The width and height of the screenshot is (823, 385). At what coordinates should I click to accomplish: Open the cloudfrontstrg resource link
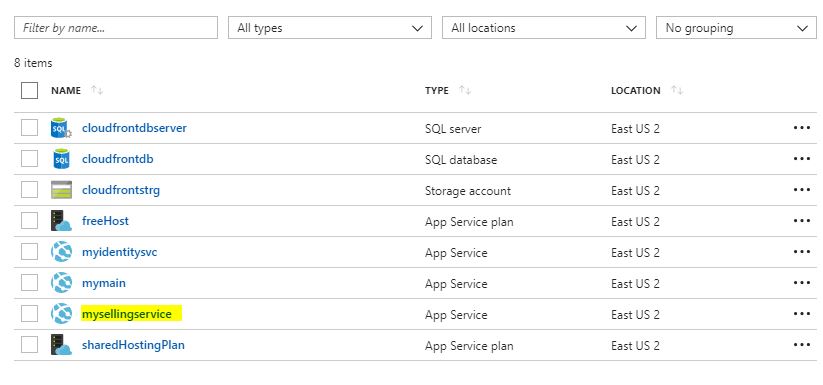coord(121,189)
